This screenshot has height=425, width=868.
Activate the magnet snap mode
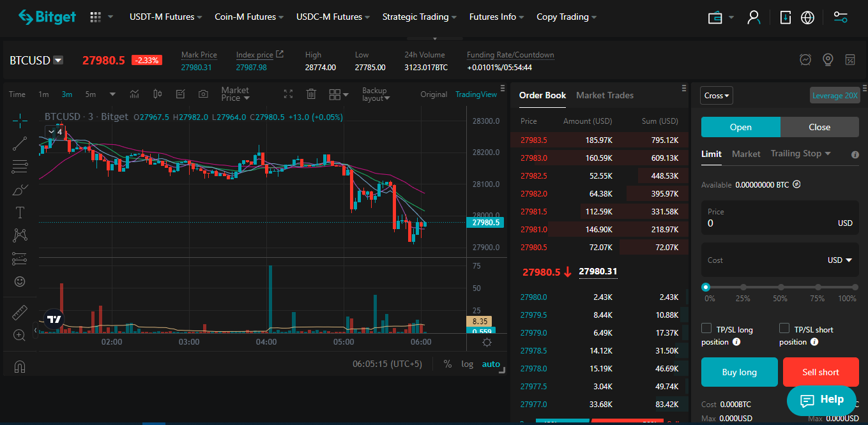pyautogui.click(x=20, y=366)
